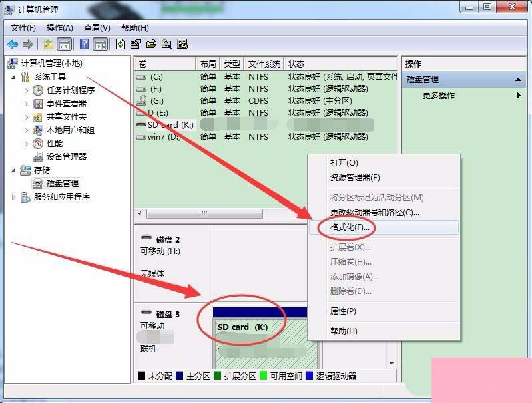Click the Volume (卷) column header

coord(166,64)
